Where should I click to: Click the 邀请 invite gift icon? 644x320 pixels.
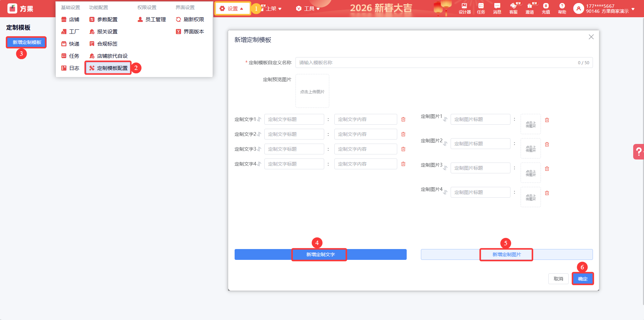[x=529, y=8]
